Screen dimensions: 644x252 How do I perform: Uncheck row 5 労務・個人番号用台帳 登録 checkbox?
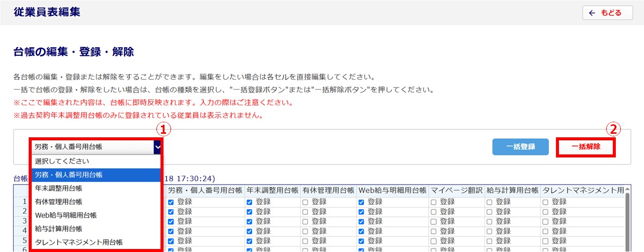[171, 240]
